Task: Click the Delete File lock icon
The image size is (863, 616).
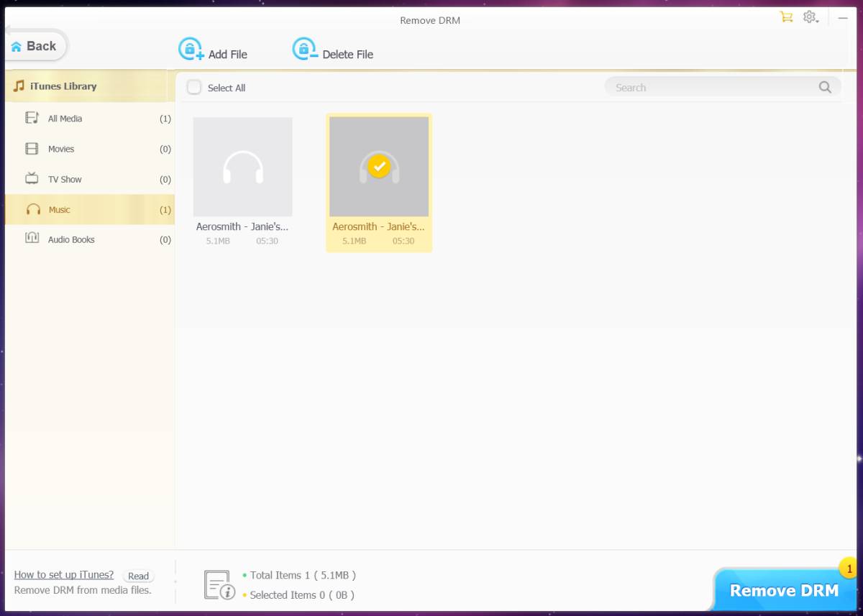Action: pos(305,49)
